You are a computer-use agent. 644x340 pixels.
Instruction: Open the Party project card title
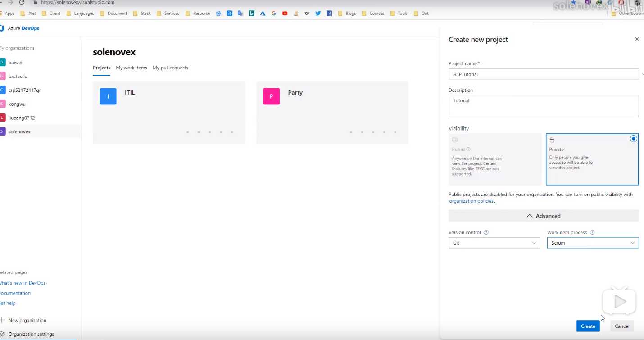[295, 93]
